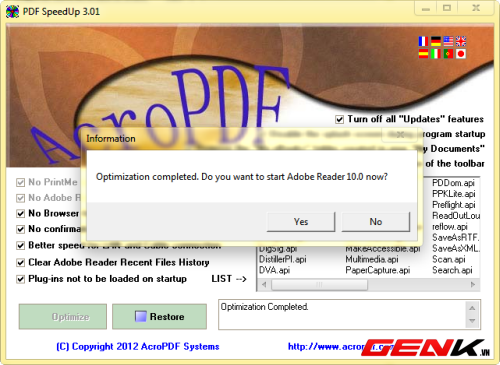Toggle the Better speed checkbox
This screenshot has height=365, width=500.
(21, 245)
